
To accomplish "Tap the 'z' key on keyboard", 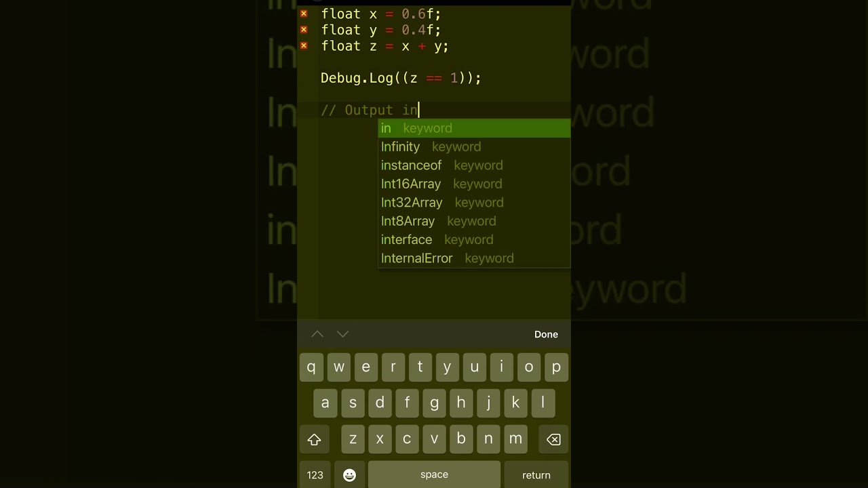I will [353, 439].
